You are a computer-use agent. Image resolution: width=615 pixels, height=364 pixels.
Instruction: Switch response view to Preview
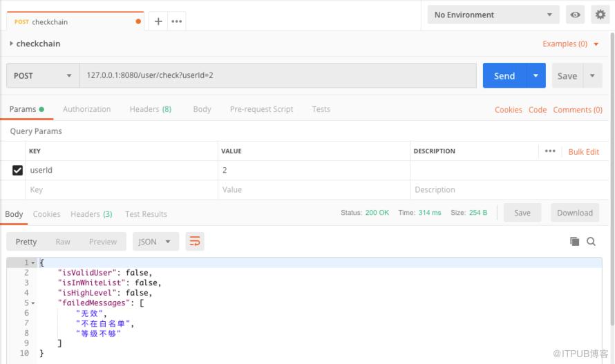tap(103, 242)
